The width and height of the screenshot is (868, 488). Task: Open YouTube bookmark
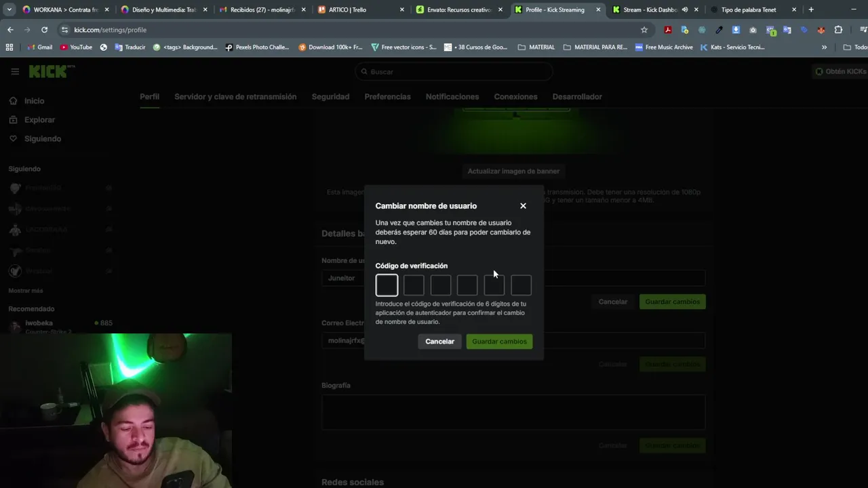pyautogui.click(x=76, y=47)
